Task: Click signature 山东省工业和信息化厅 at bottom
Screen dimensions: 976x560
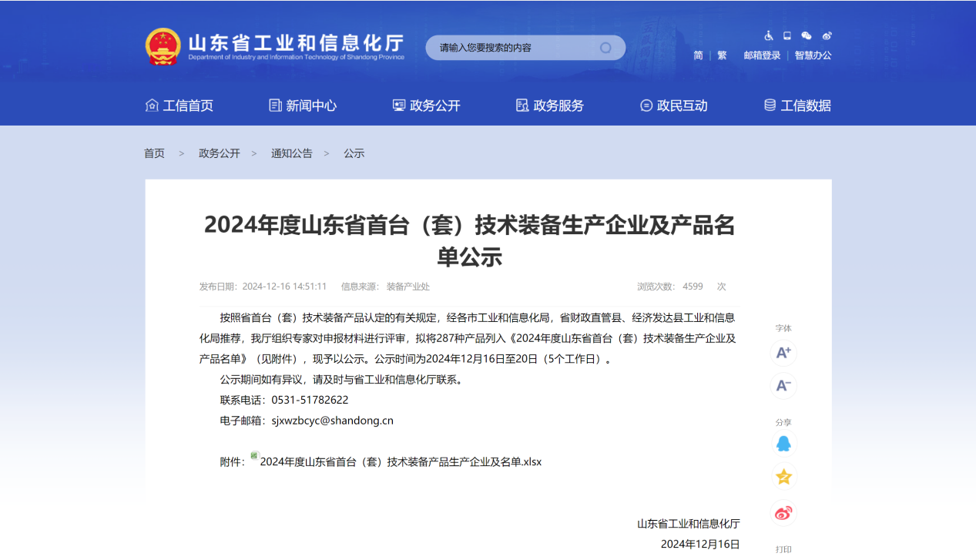Action: pos(688,524)
